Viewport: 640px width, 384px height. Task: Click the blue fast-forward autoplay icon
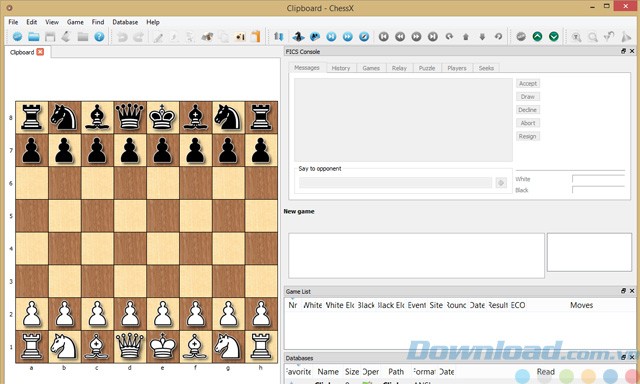pos(347,37)
